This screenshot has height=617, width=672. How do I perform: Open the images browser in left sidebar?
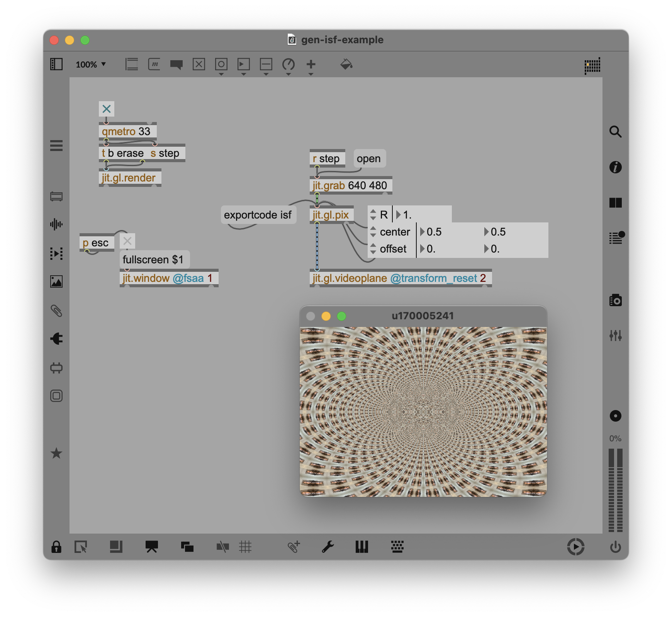click(x=56, y=281)
